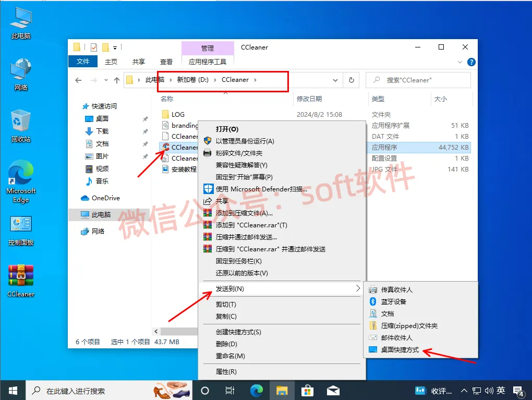Image resolution: width=532 pixels, height=400 pixels.
Task: Choose Desktop shortcut in send-to submenu
Action: [x=421, y=350]
